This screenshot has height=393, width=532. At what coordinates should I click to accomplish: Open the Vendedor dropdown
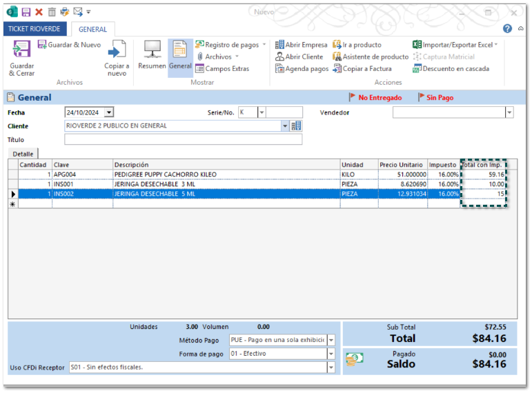pos(509,112)
